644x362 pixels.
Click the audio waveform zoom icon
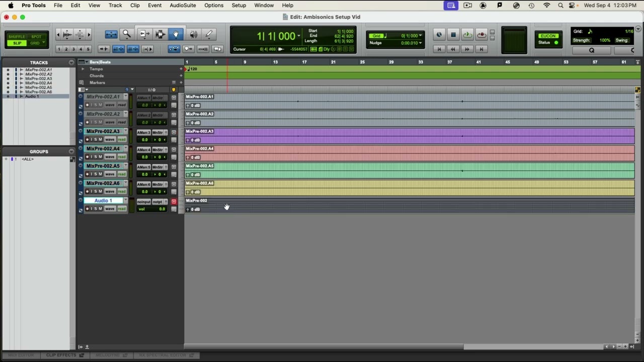click(67, 34)
